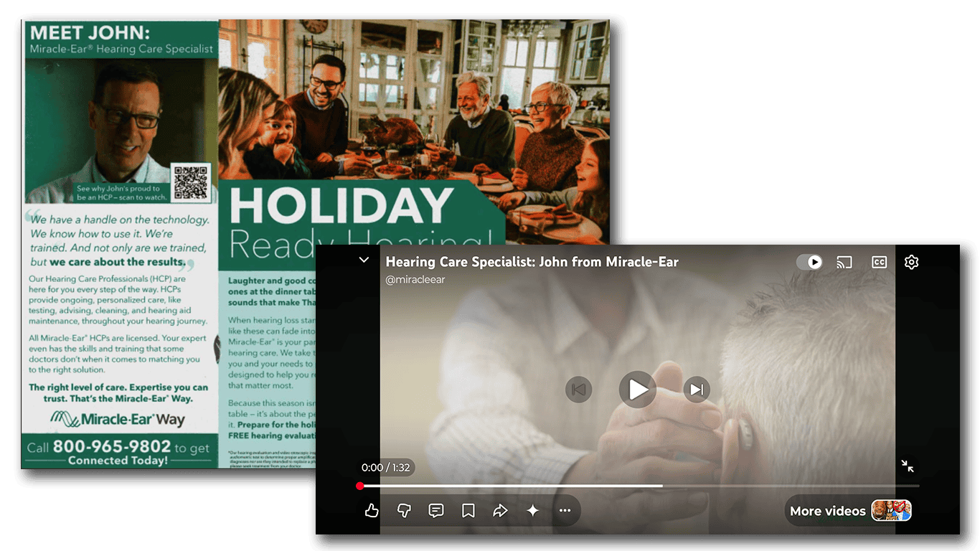Share the video with the arrow icon
Image resolution: width=980 pixels, height=551 pixels.
[x=500, y=511]
